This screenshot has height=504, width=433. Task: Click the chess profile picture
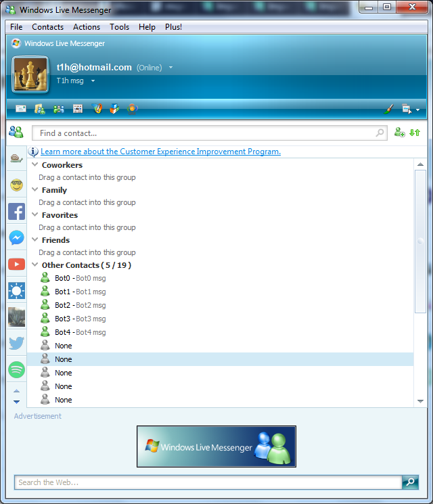(30, 74)
